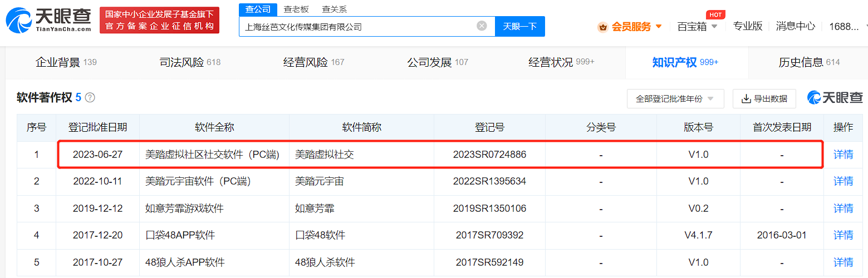Open 会员服务 dropdown menu
Viewport: 868px width, 278px height.
[636, 27]
